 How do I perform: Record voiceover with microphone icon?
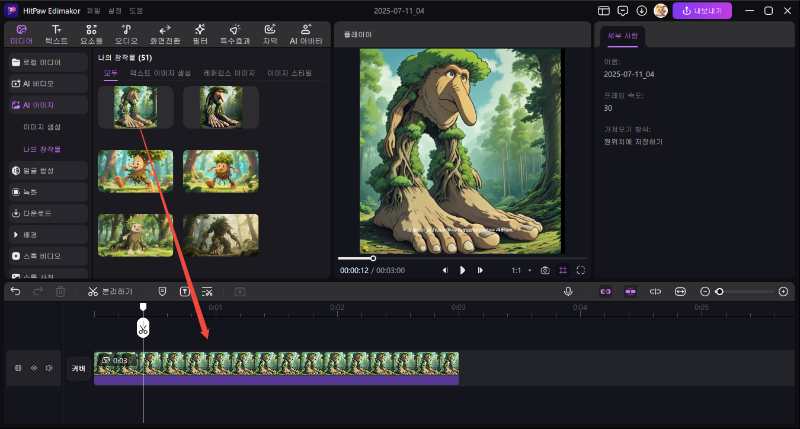(x=568, y=291)
